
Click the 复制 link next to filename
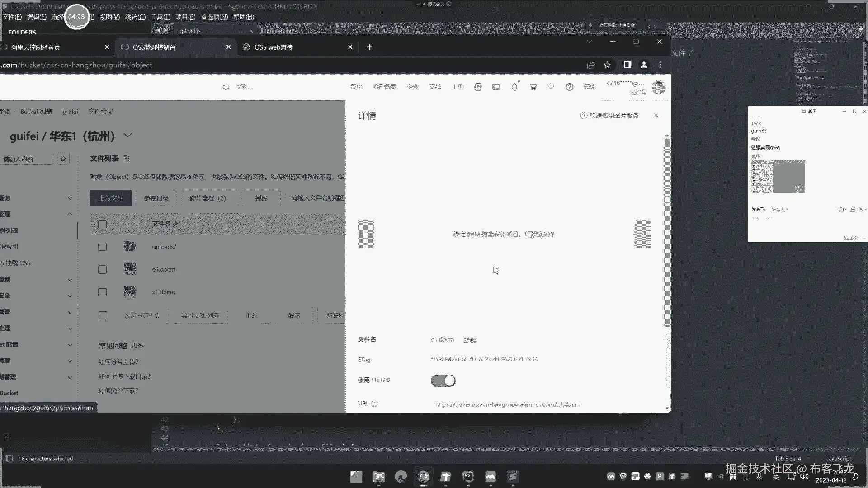tap(469, 340)
